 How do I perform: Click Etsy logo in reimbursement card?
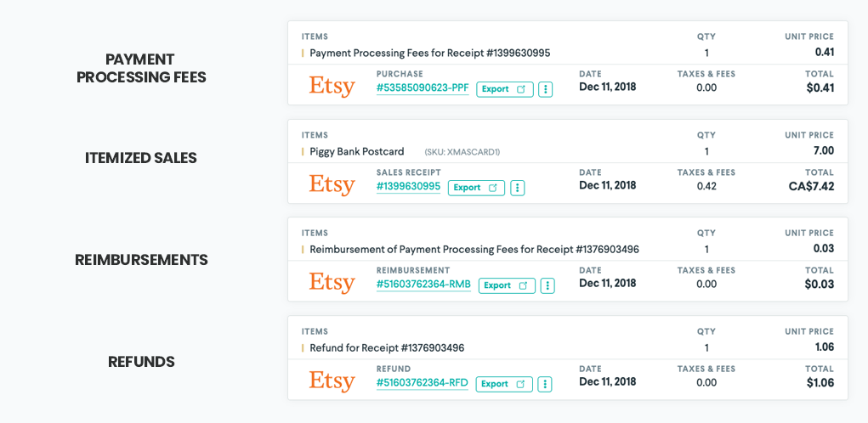(x=332, y=283)
